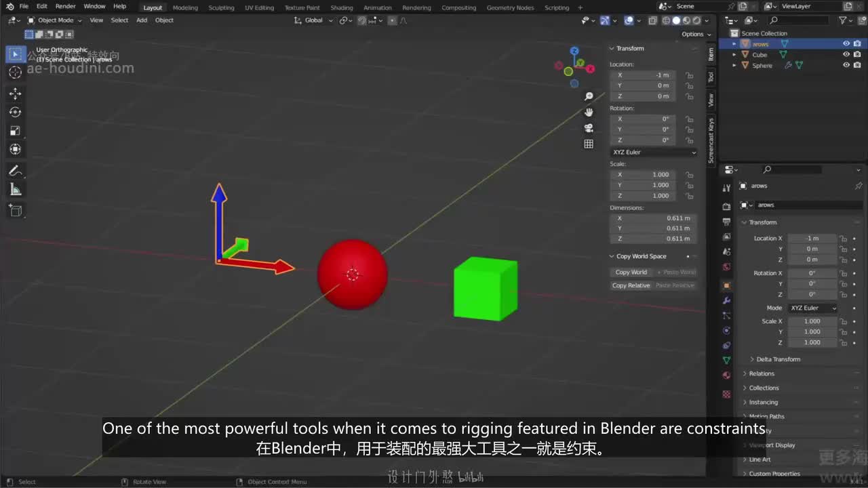The image size is (868, 488).
Task: Activate the Transform tool
Action: [15, 149]
